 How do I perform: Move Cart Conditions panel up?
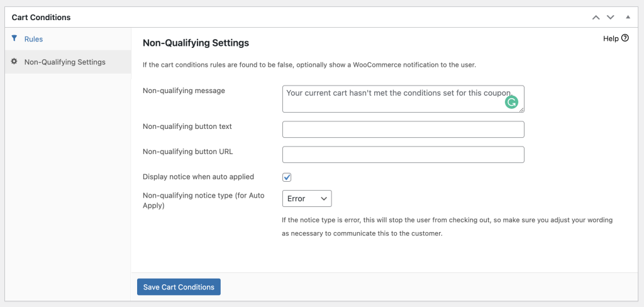[596, 17]
